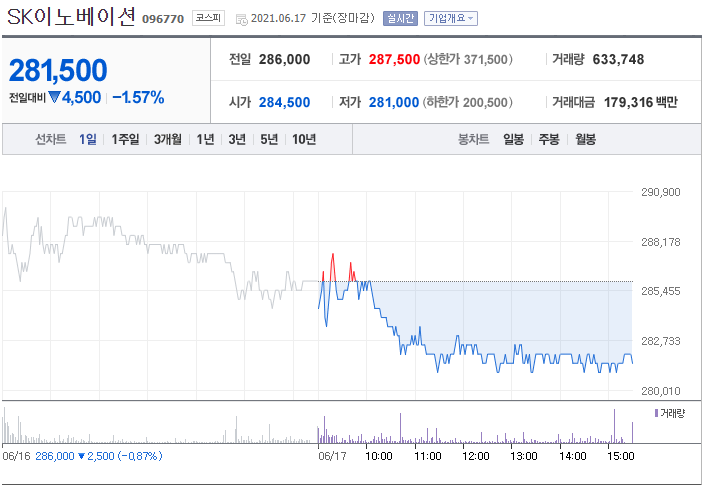The height and width of the screenshot is (485, 702).
Task: Click the 12:00 time axis label
Action: point(476,456)
